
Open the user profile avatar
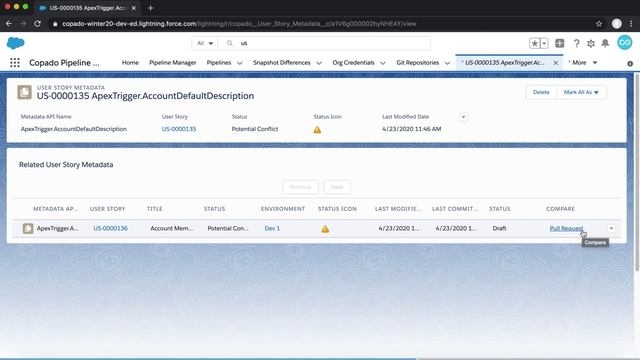click(624, 42)
